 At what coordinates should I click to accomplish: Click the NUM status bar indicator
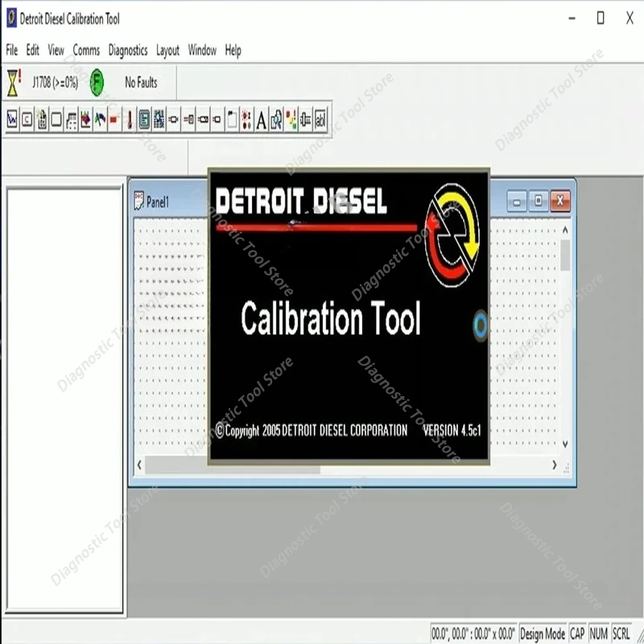click(x=598, y=634)
